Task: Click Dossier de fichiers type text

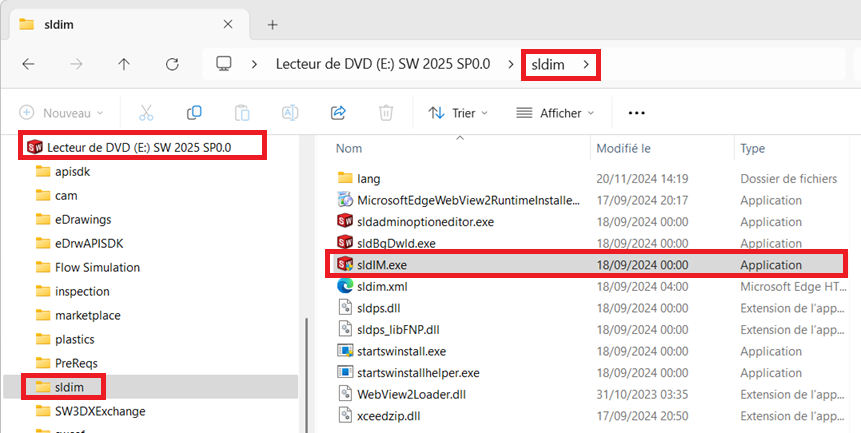Action: (789, 179)
